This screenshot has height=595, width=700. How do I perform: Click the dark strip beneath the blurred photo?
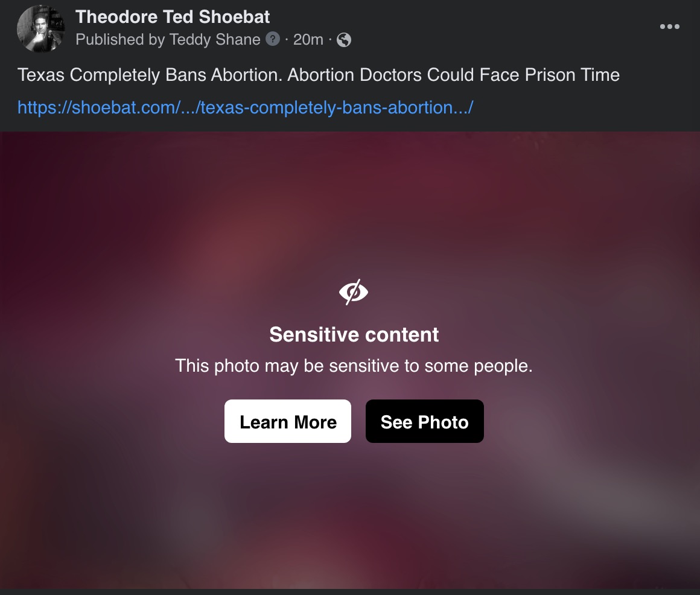click(350, 592)
